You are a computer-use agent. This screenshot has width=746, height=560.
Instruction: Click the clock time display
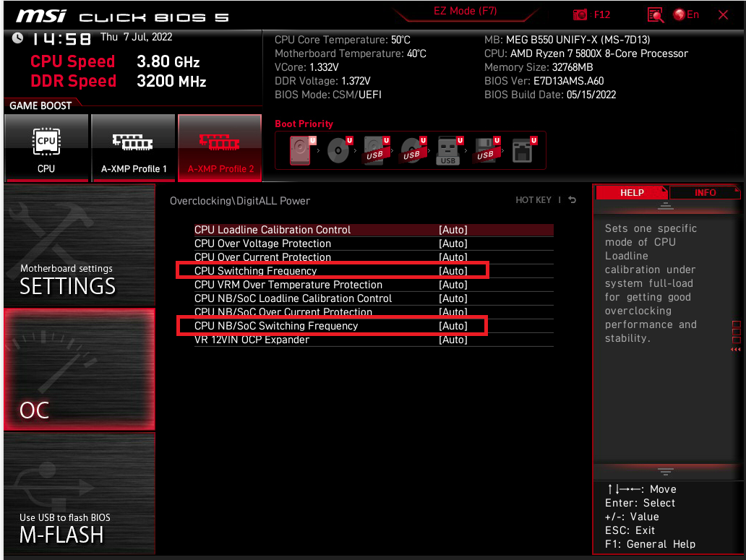[61, 38]
